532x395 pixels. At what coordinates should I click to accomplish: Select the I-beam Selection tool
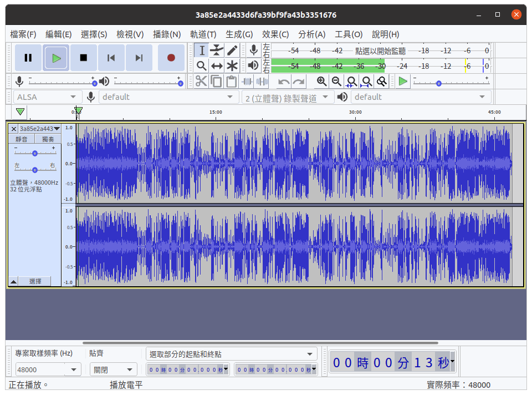[x=202, y=50]
